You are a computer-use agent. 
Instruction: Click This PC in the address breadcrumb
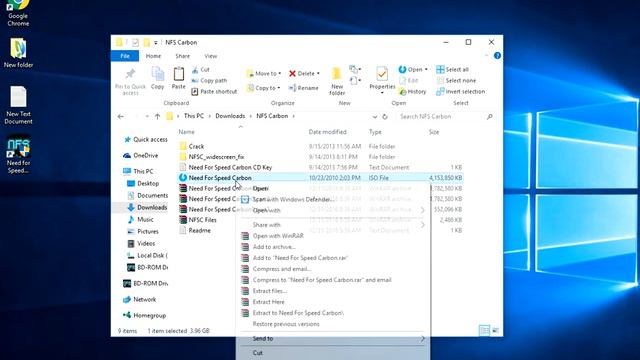(193, 116)
